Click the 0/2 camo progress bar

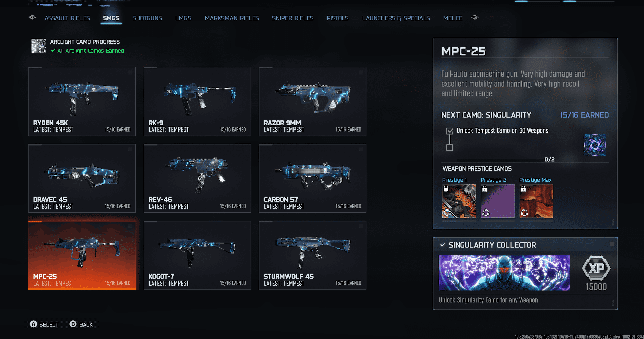[499, 160]
